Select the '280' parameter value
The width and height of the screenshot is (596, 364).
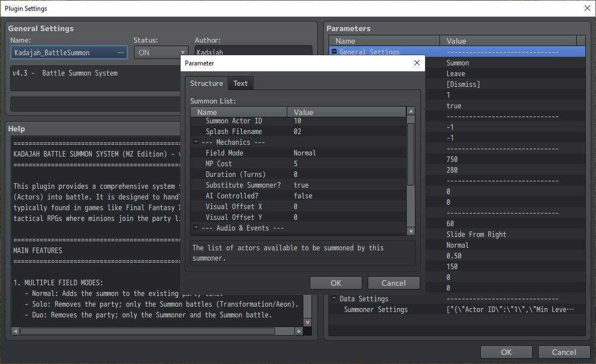tap(452, 170)
